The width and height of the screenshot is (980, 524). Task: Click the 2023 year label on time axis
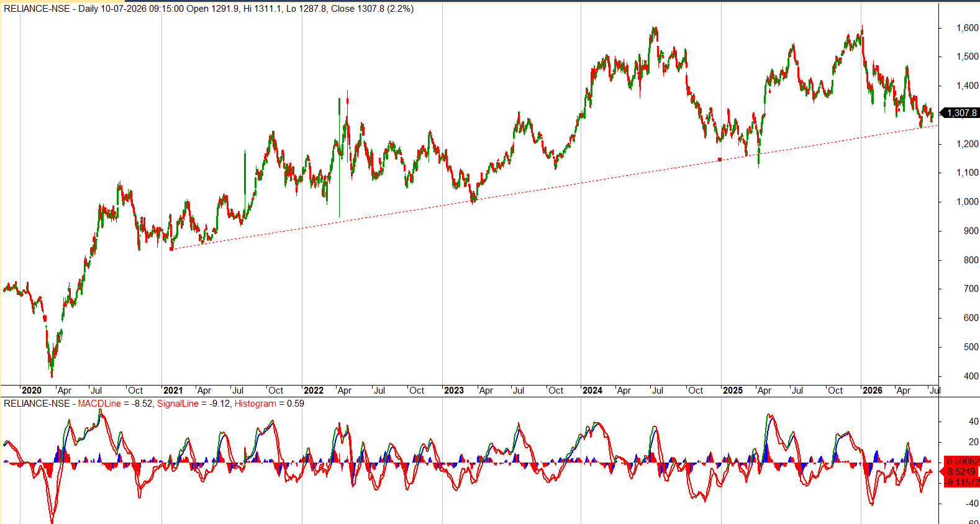(453, 391)
